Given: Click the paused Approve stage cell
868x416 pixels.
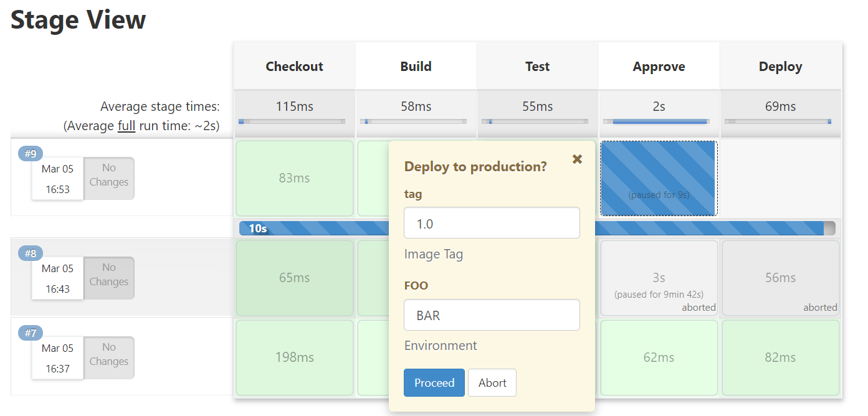Looking at the screenshot, I should tap(659, 178).
